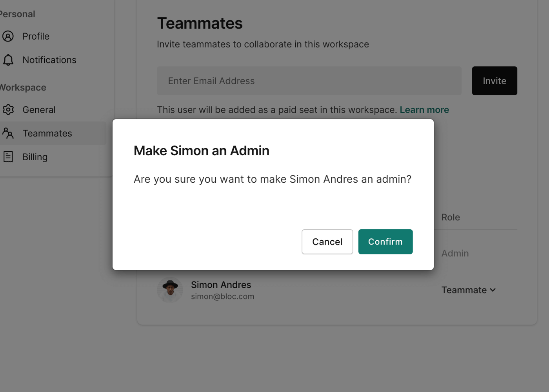Screen dimensions: 549x392
Task: Click the Notifications bell icon
Action: 8,60
